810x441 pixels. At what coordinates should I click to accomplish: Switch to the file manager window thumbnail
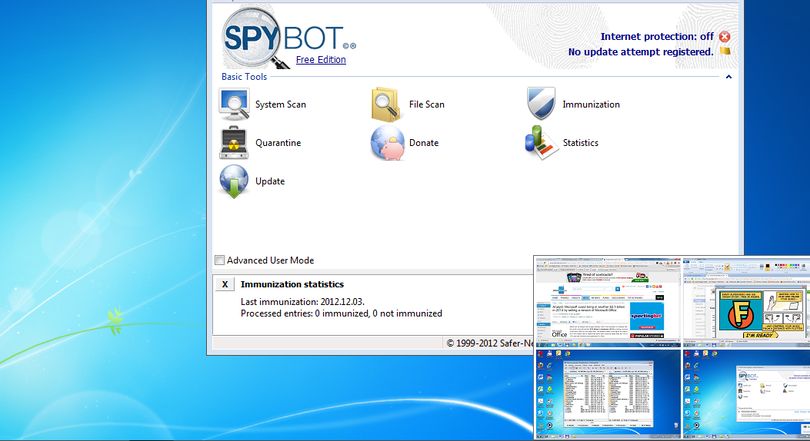pos(608,392)
